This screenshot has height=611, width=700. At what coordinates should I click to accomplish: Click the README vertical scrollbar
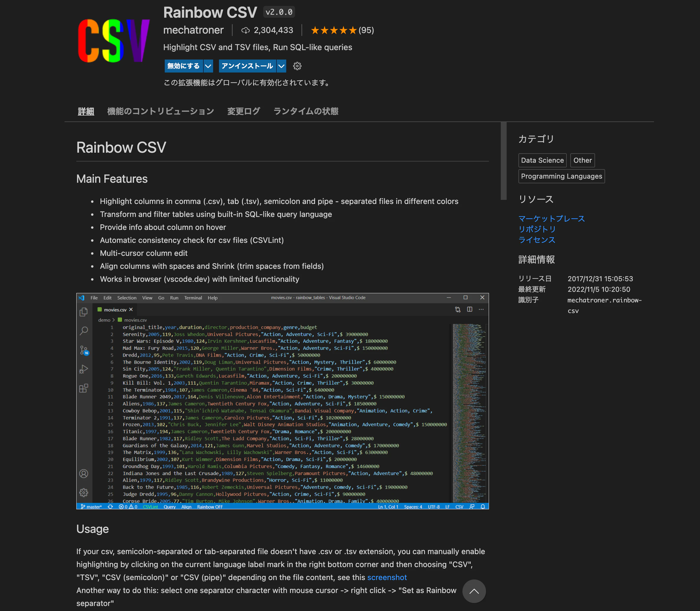coord(503,161)
